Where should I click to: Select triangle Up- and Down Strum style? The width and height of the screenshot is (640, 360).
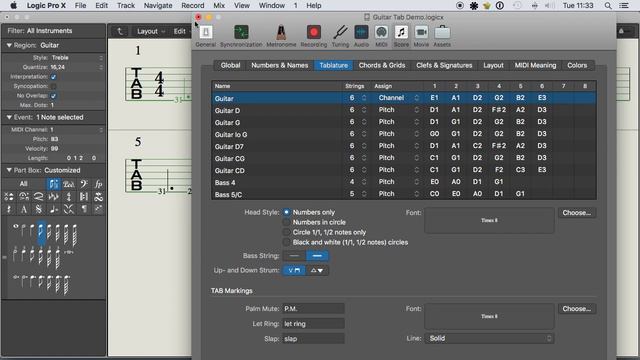pyautogui.click(x=317, y=270)
